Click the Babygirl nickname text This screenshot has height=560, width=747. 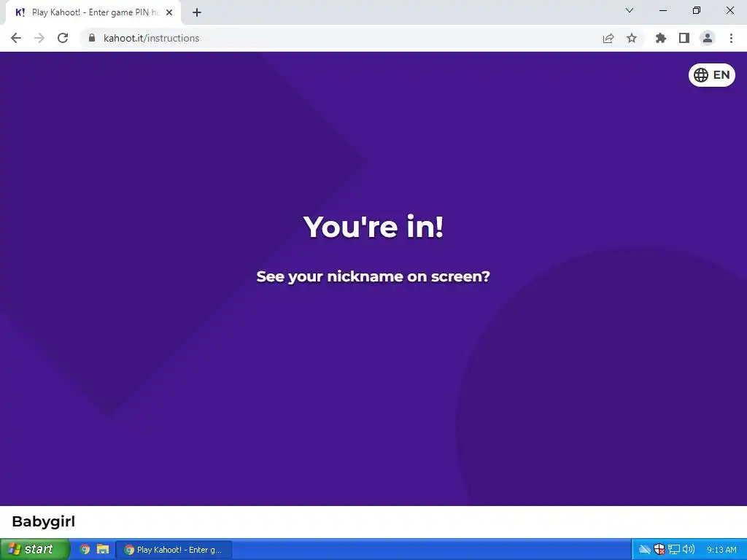pyautogui.click(x=43, y=522)
